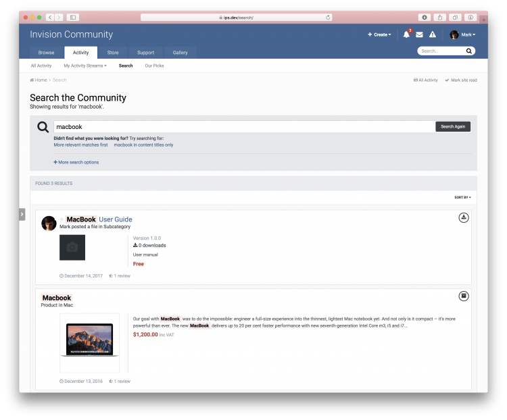Click the header Search input field
The height and width of the screenshot is (420, 507).
click(441, 51)
